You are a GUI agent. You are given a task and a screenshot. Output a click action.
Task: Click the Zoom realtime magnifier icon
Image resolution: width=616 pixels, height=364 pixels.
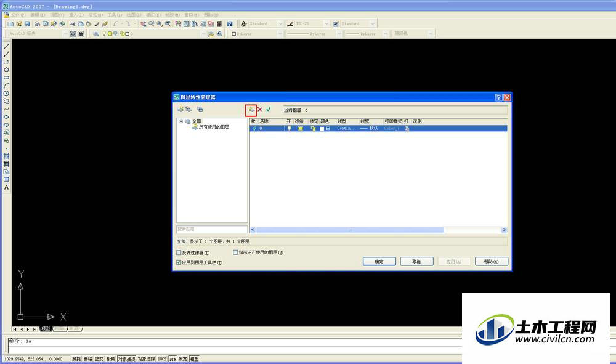[152, 24]
